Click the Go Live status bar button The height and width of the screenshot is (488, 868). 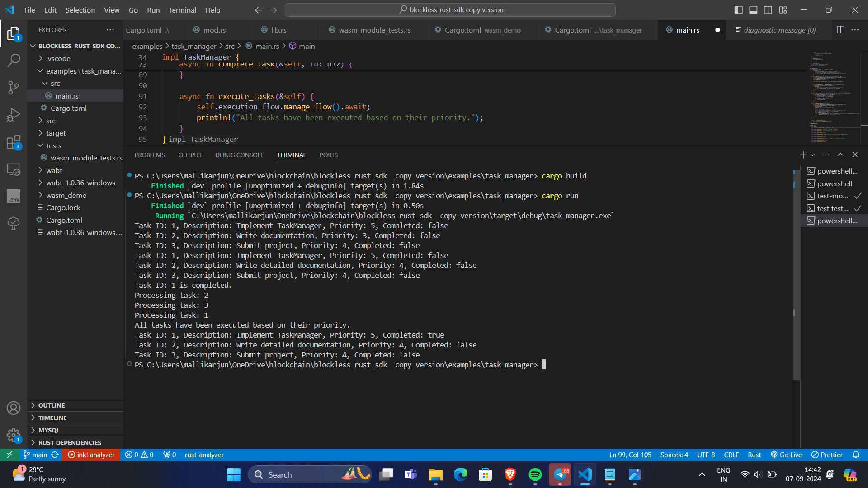pos(786,455)
